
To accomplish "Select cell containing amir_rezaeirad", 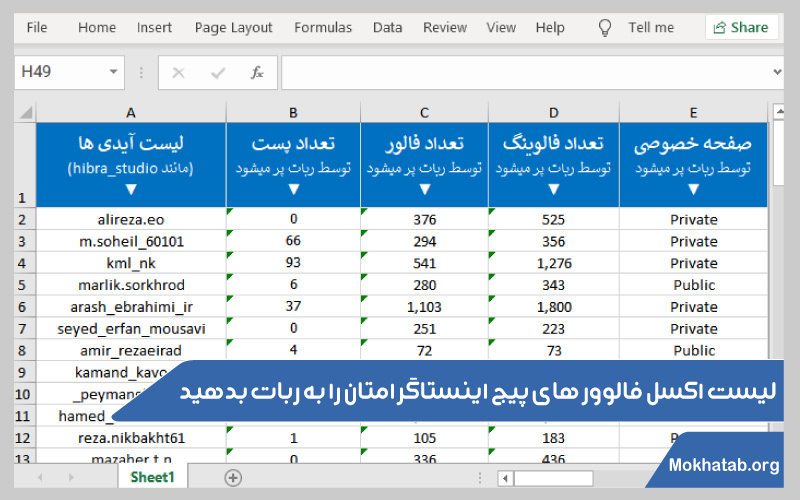I will 131,351.
